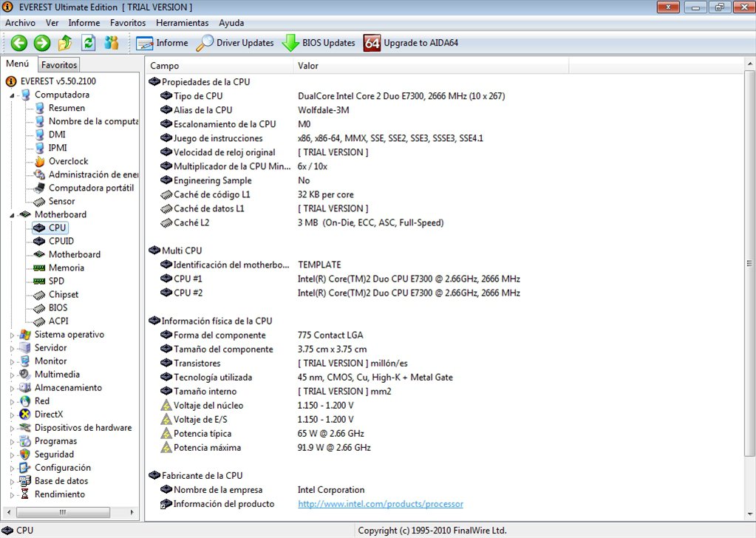Collapse the Computadora tree node
756x538 pixels.
click(12, 95)
